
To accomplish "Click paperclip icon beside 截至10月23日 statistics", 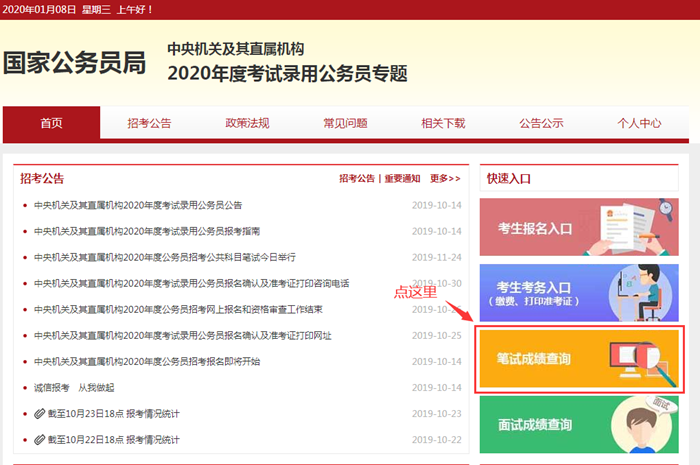I will pos(39,414).
